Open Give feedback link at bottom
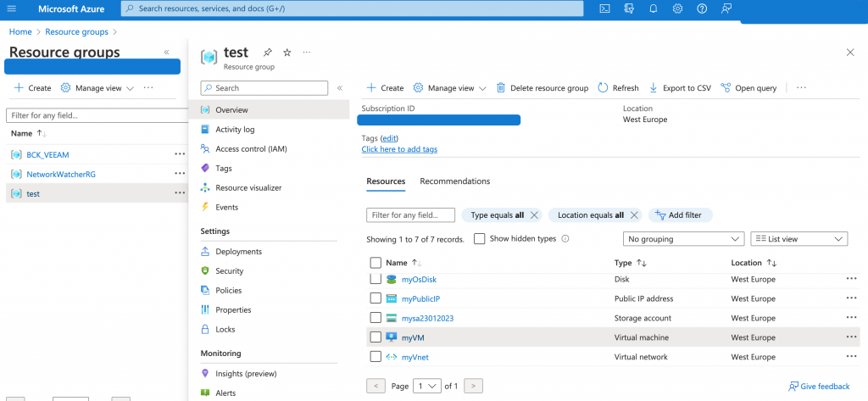This screenshot has height=401, width=868. 819,386
